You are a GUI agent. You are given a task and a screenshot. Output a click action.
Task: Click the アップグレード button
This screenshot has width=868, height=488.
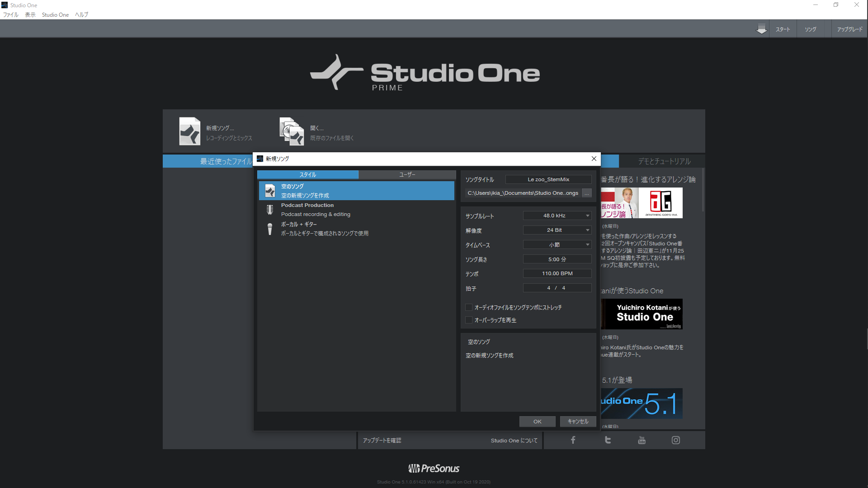[850, 29]
